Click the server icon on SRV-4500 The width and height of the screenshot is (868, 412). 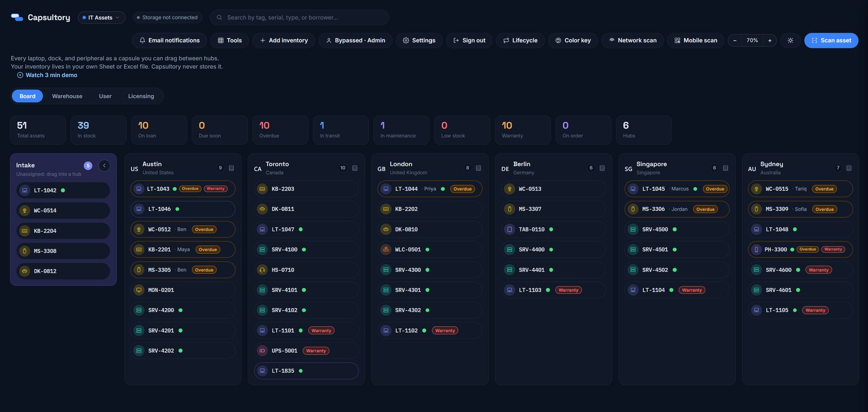pos(633,230)
